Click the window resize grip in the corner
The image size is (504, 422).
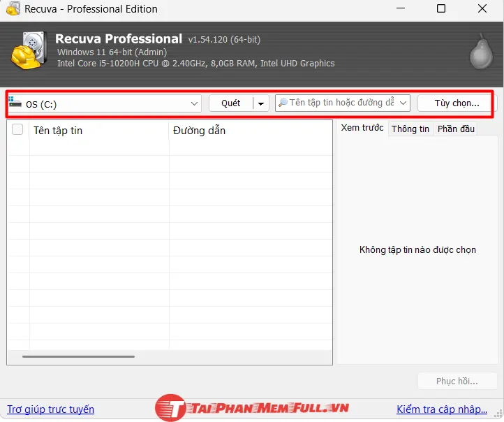pyautogui.click(x=499, y=414)
